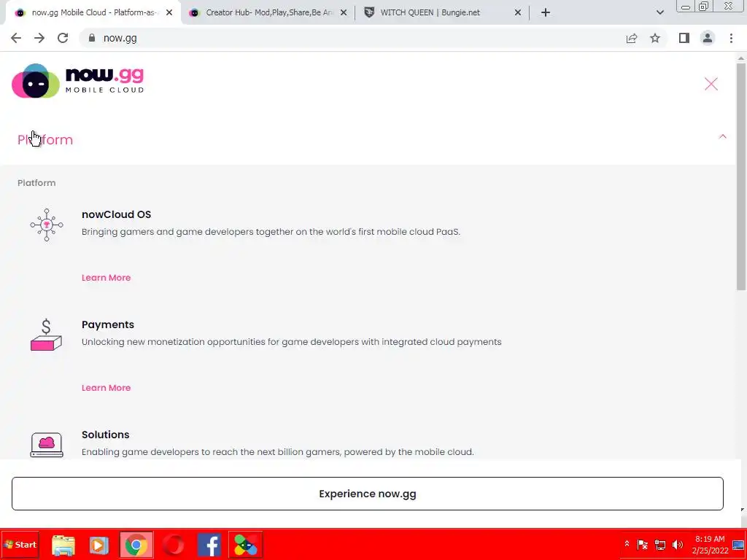This screenshot has height=560, width=747.
Task: Close the WITCH QUEEN tab
Action: pyautogui.click(x=518, y=13)
